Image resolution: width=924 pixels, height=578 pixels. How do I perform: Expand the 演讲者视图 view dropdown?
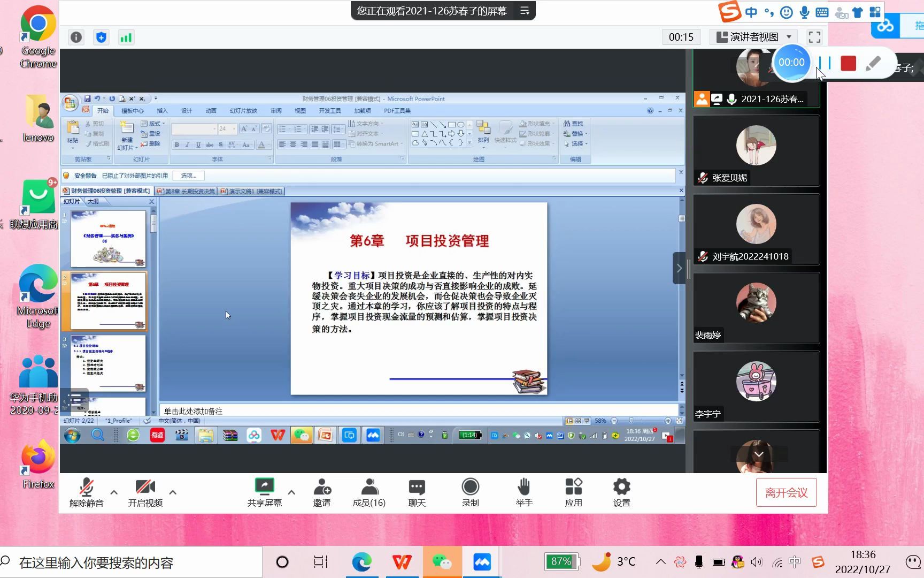coord(790,36)
